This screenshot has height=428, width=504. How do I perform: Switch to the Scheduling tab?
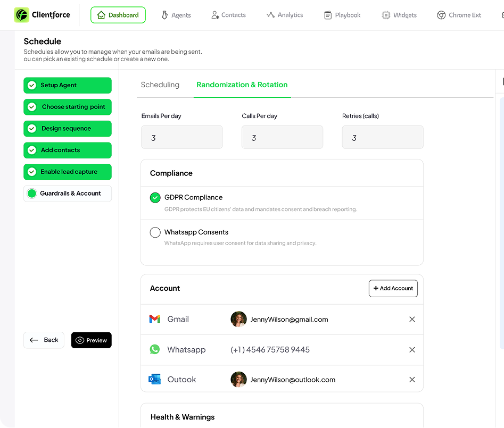point(160,85)
